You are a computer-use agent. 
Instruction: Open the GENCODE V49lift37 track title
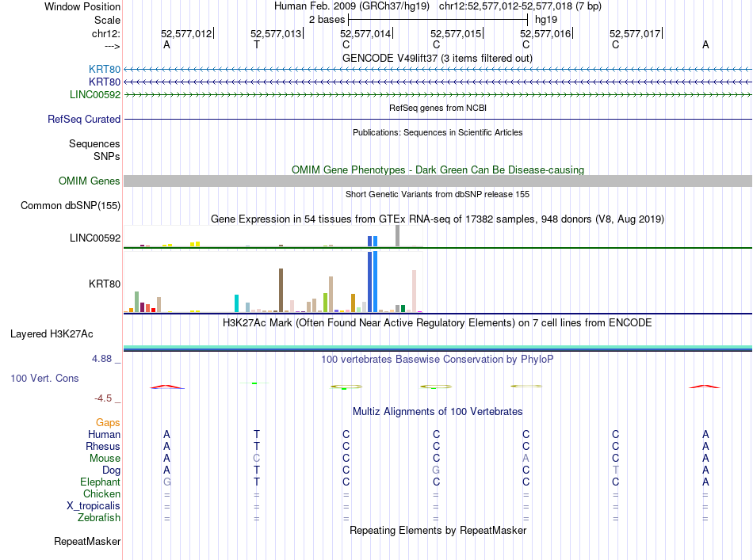click(438, 58)
